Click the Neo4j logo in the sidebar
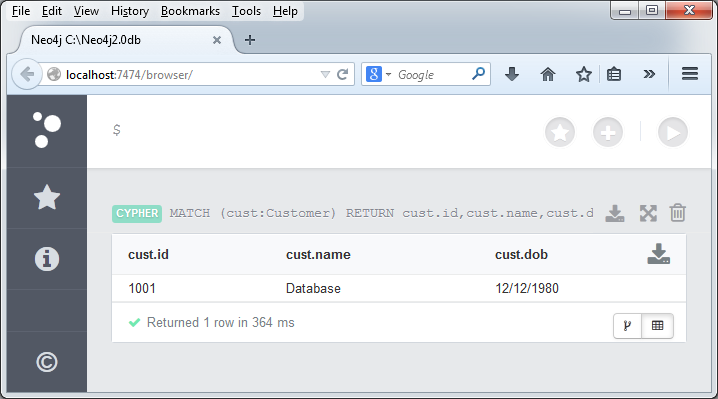 [47, 130]
